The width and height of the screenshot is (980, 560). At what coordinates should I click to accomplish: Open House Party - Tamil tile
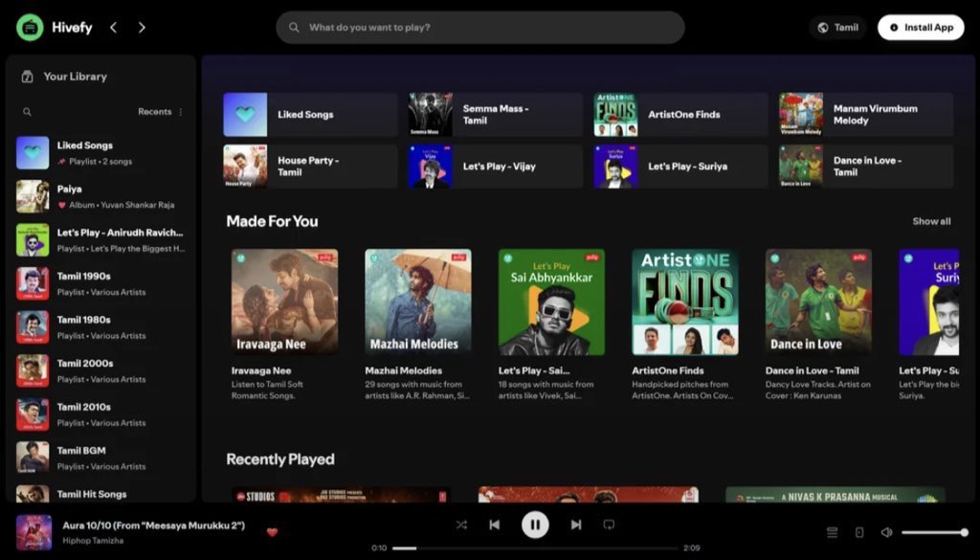[310, 167]
